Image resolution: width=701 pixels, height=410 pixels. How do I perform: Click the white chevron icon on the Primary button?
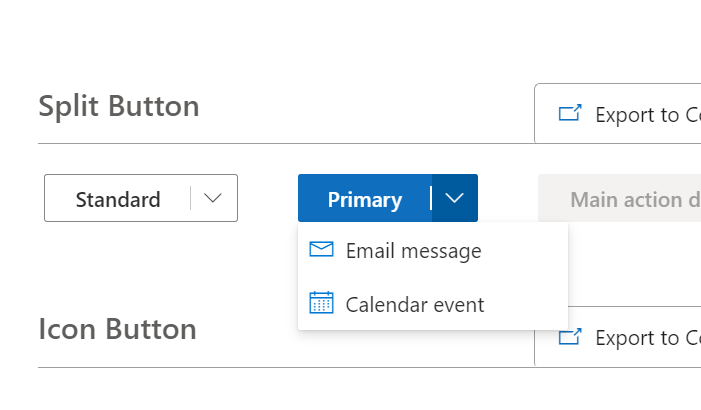(454, 198)
